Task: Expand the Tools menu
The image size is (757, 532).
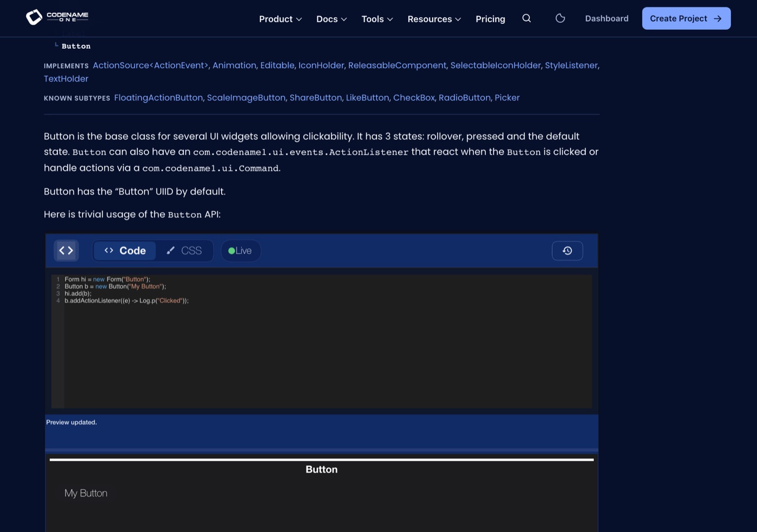Action: pos(377,19)
